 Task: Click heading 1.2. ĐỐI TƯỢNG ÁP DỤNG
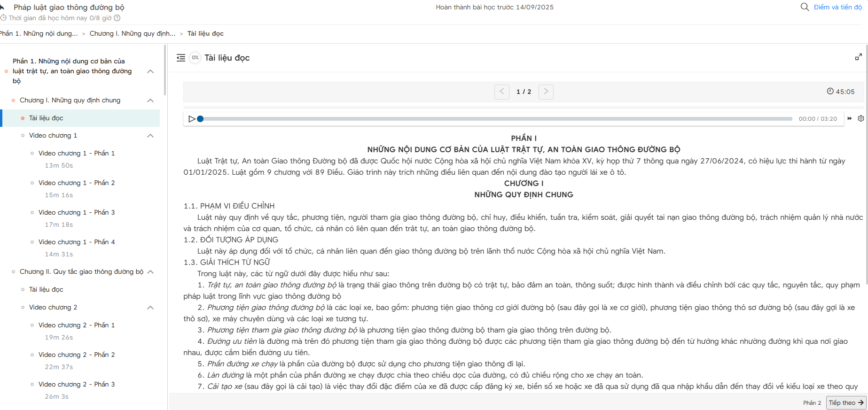point(231,240)
